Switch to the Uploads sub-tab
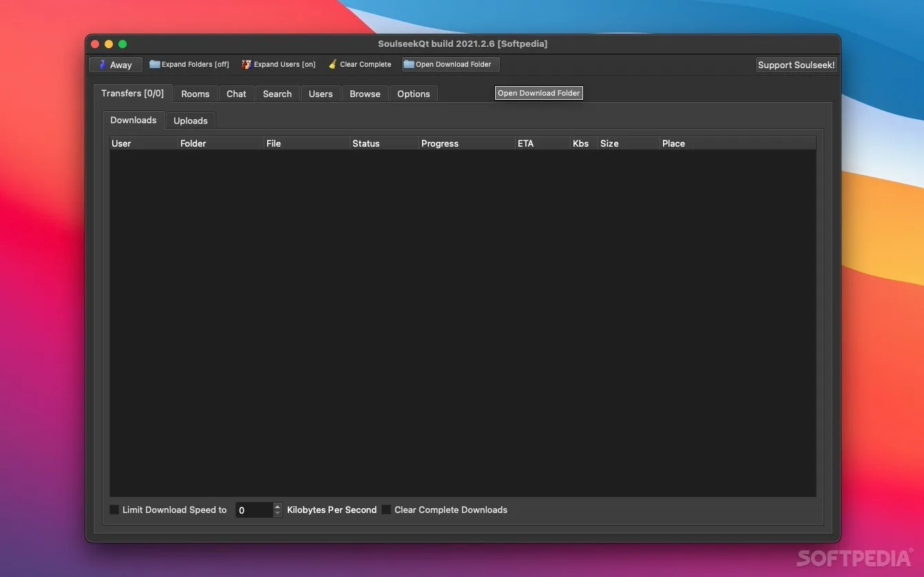 click(x=191, y=120)
